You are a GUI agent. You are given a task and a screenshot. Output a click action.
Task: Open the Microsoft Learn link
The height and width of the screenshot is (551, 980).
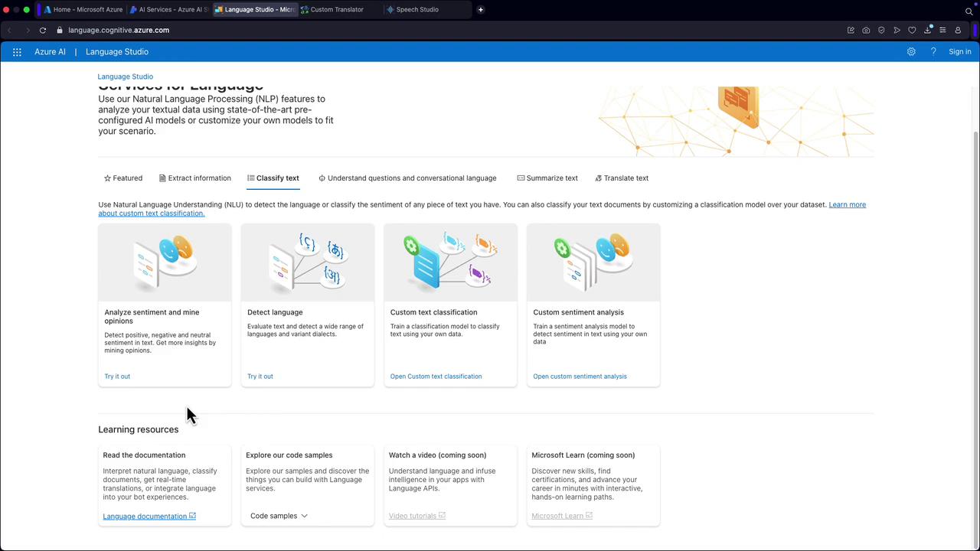pyautogui.click(x=557, y=517)
